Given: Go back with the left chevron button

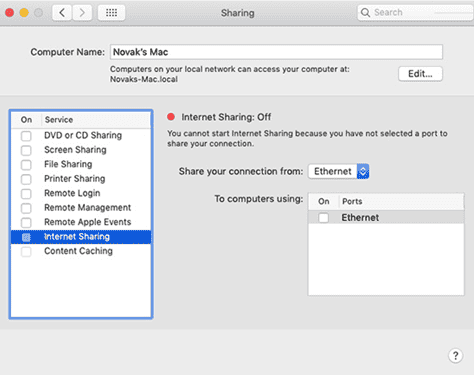Looking at the screenshot, I should click(x=62, y=13).
